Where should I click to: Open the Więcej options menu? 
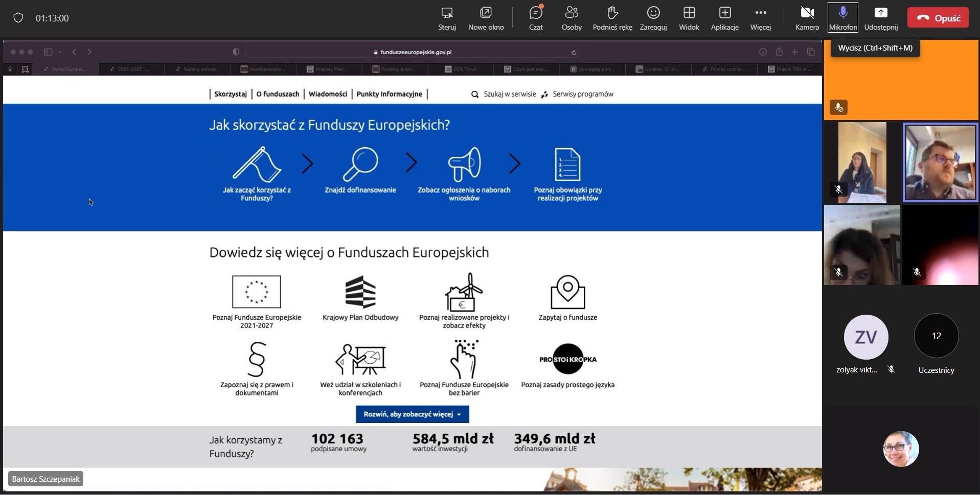click(760, 18)
